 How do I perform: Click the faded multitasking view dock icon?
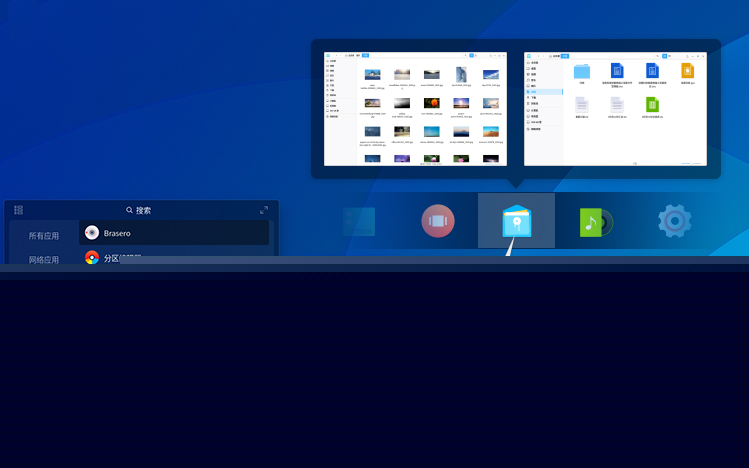359,222
